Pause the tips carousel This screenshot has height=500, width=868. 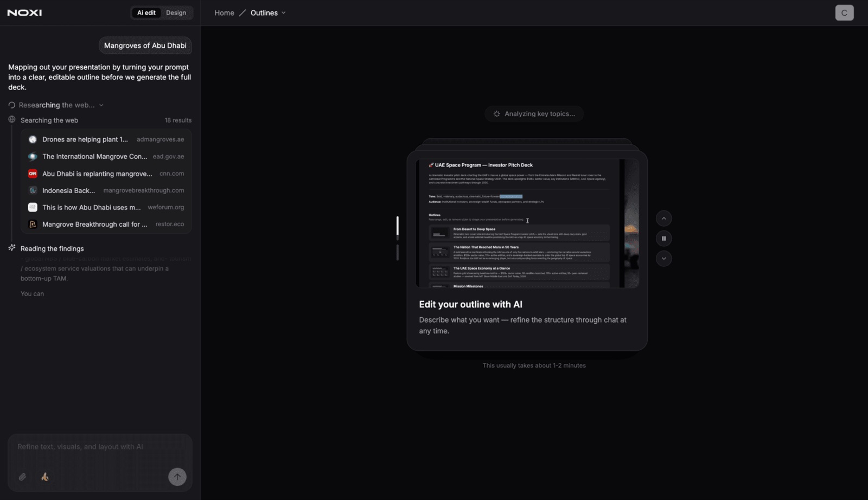(663, 239)
